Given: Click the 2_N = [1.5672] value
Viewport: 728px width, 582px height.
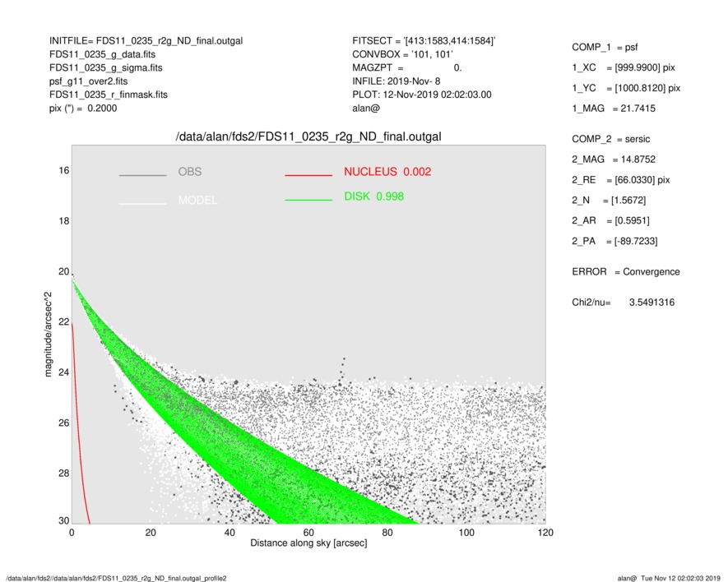Looking at the screenshot, I should (x=608, y=201).
